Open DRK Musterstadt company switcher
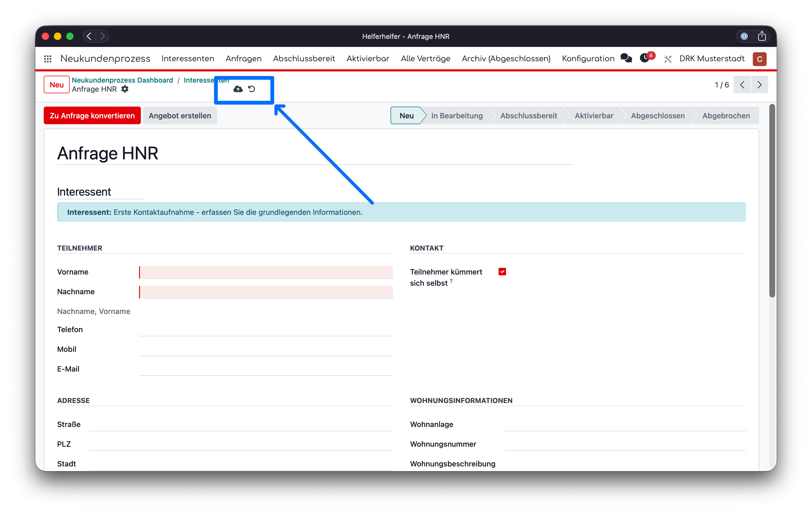Screen dimensions: 812x516 712,59
